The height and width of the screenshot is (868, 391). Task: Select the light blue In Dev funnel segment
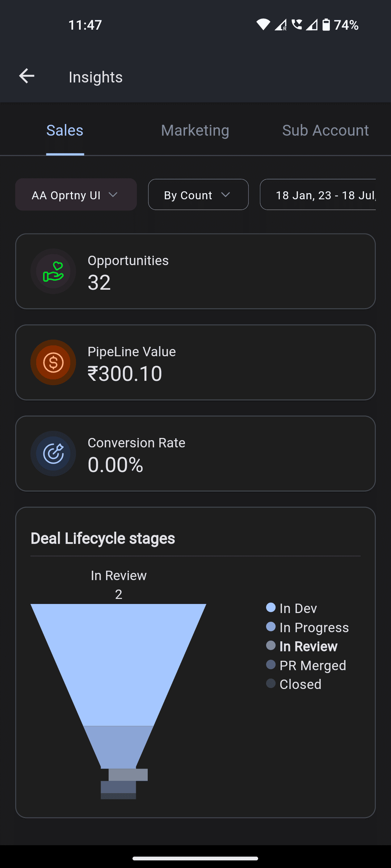(x=118, y=665)
